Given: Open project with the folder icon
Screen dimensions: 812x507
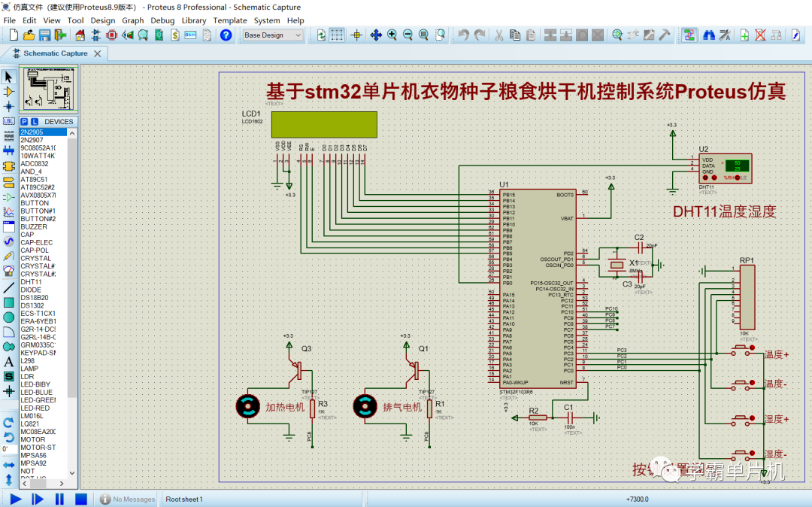Looking at the screenshot, I should click(x=29, y=35).
